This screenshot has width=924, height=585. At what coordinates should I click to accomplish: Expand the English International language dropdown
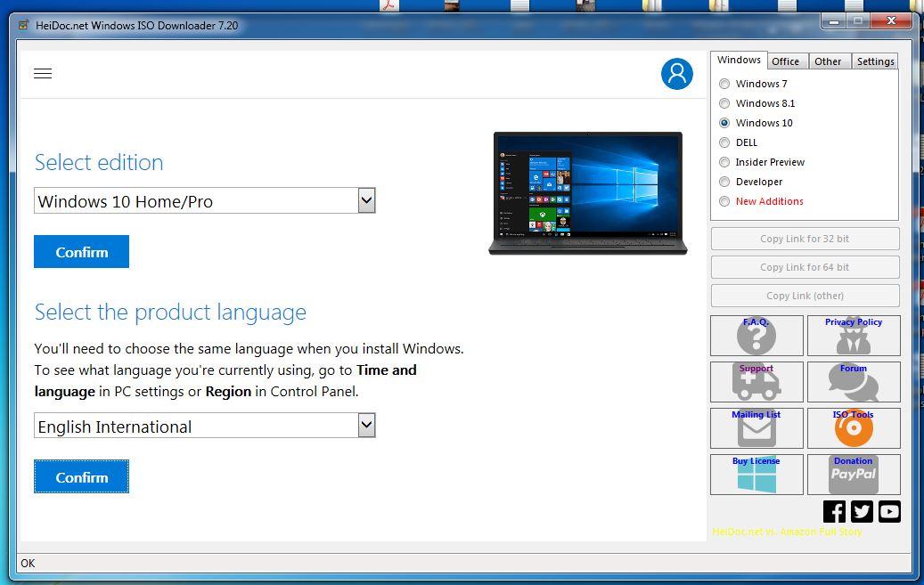coord(366,426)
